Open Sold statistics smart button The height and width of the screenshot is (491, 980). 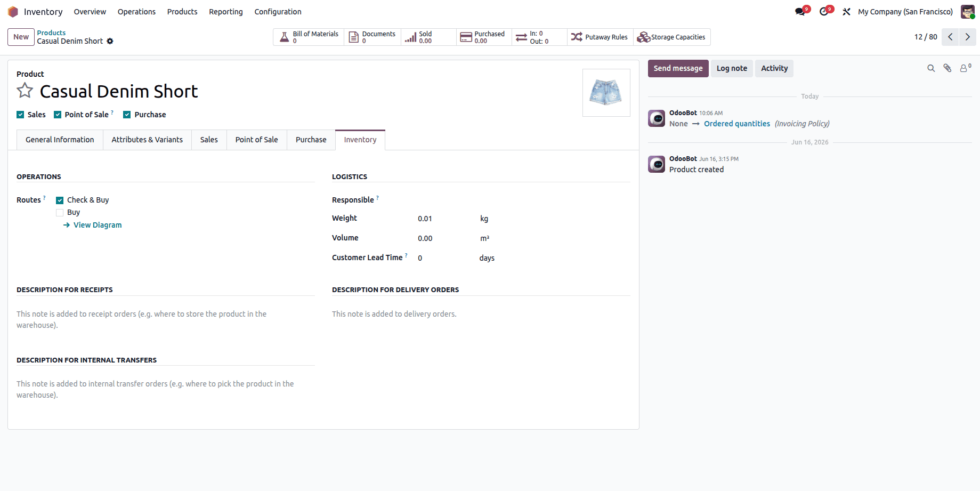coord(428,37)
